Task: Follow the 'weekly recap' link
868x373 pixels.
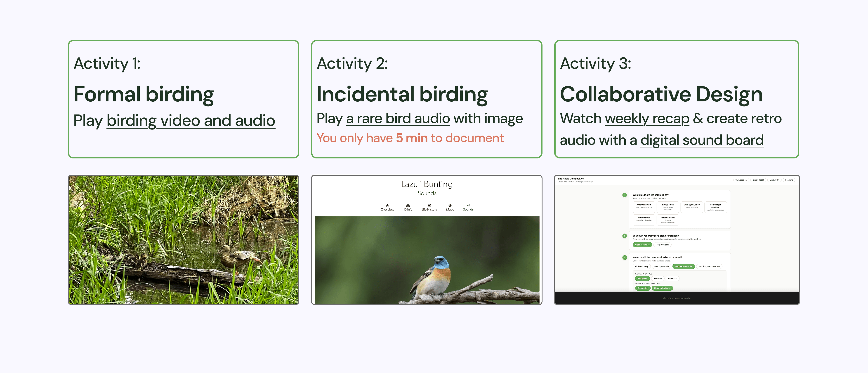Action: coord(647,119)
